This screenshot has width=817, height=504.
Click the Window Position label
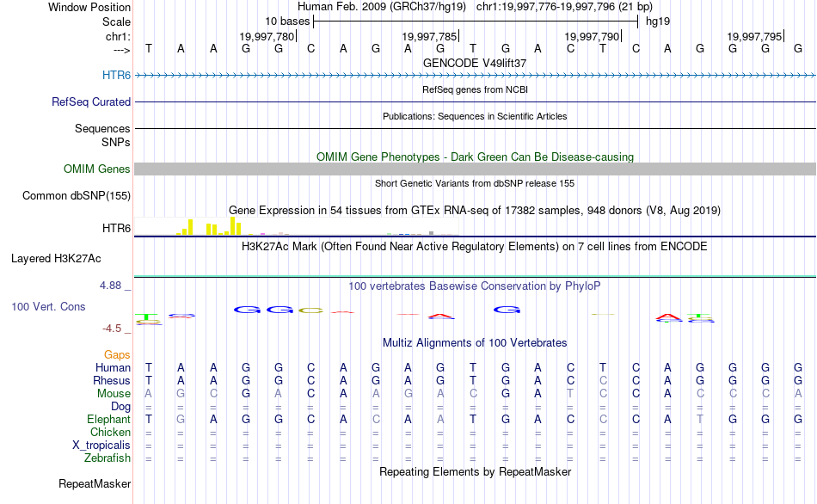(x=89, y=7)
